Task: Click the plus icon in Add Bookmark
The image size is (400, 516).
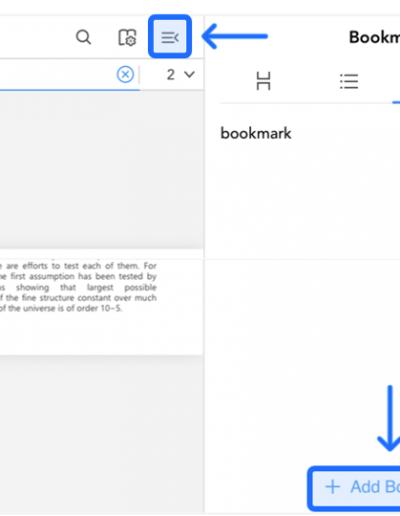Action: click(x=332, y=487)
